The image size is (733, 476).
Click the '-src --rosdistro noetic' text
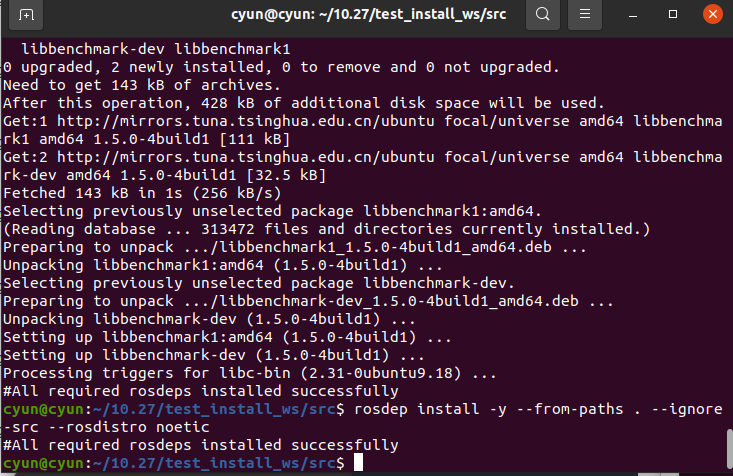click(x=106, y=427)
